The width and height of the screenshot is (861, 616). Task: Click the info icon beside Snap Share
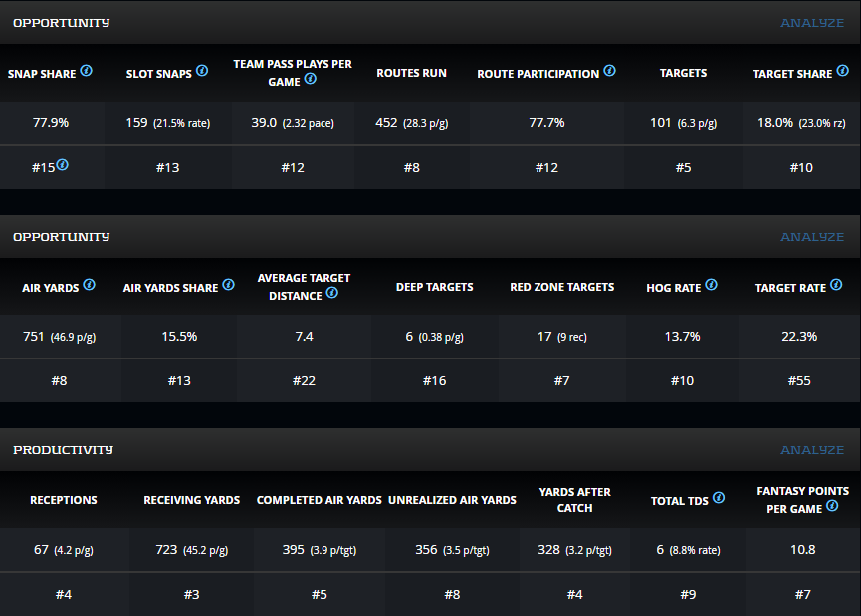click(x=87, y=71)
